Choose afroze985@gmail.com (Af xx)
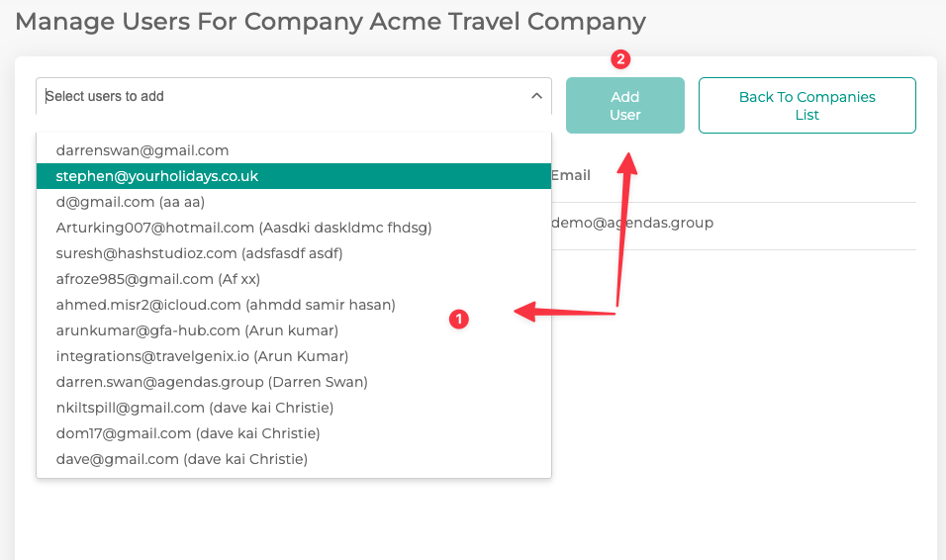 [x=158, y=279]
